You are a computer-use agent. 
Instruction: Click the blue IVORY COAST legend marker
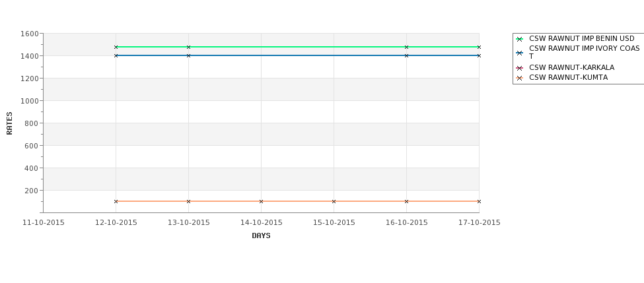pos(520,53)
